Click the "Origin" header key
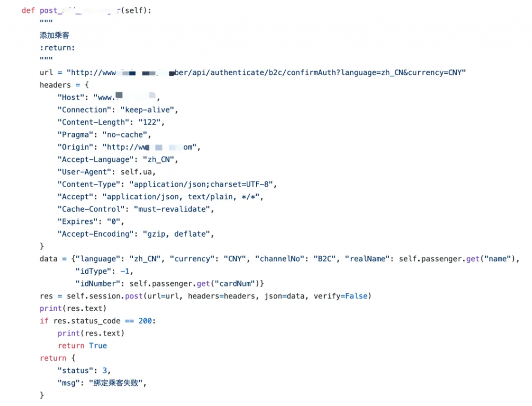The width and height of the screenshot is (532, 406). point(75,147)
